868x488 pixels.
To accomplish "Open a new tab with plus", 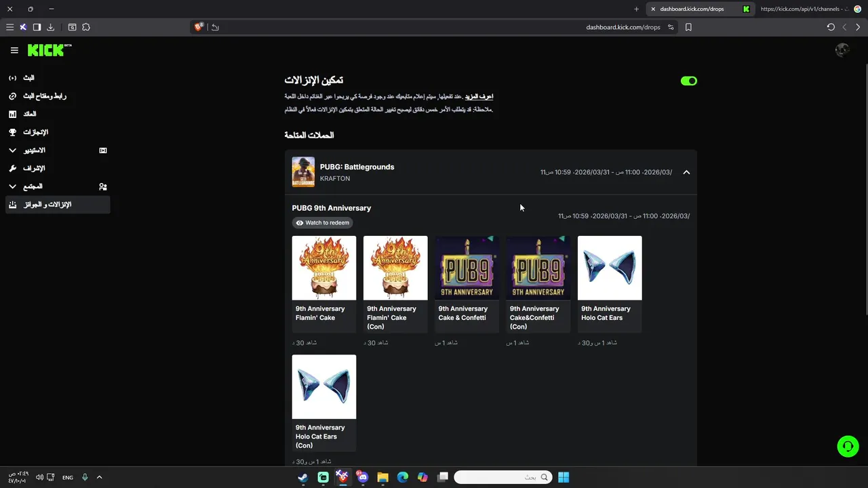I will point(636,9).
